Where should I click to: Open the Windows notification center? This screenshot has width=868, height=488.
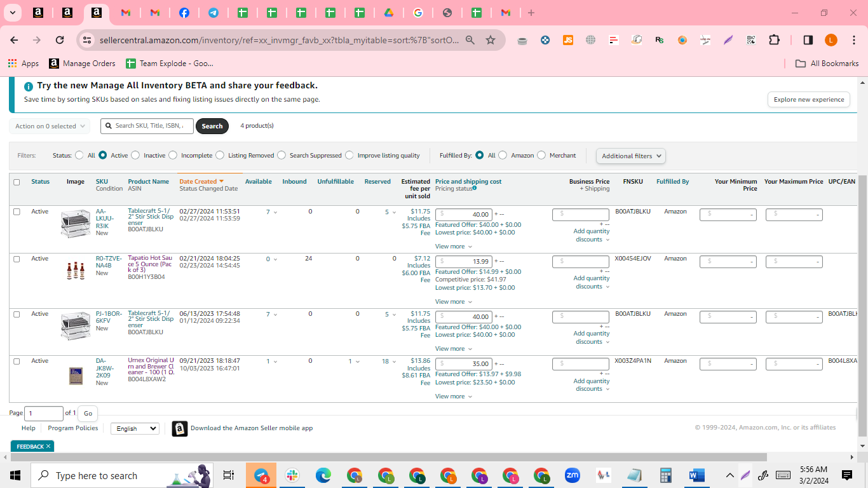click(x=847, y=475)
